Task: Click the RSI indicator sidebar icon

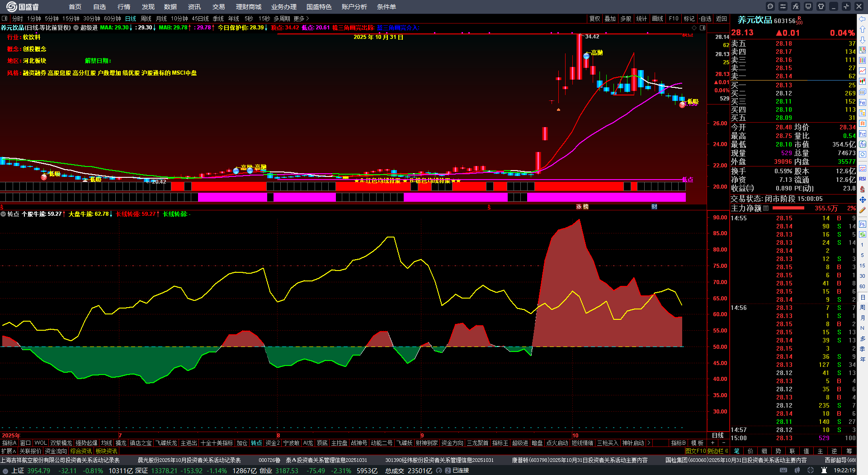Action: (x=863, y=179)
